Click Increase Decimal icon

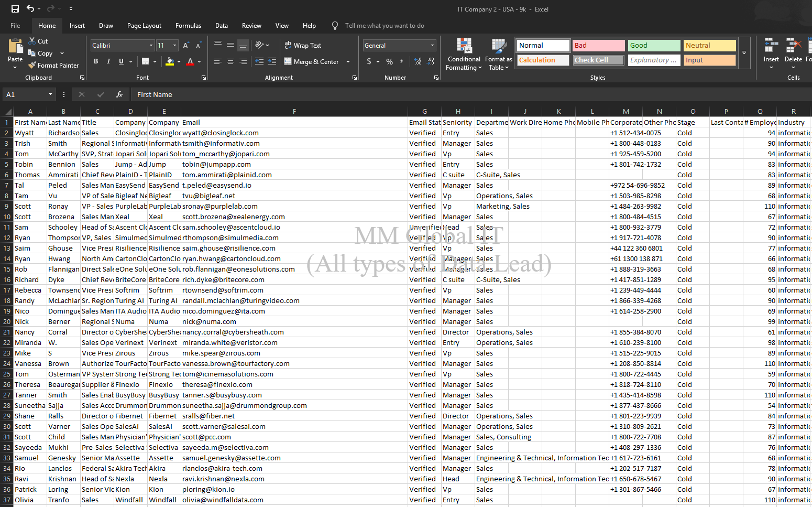418,61
